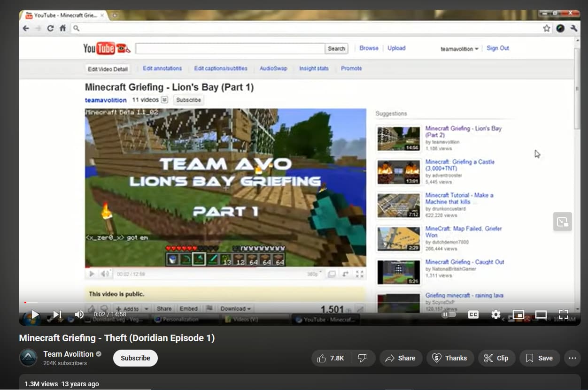Screen dimensions: 588x390
Task: Open the Insight stats tab
Action: [314, 69]
